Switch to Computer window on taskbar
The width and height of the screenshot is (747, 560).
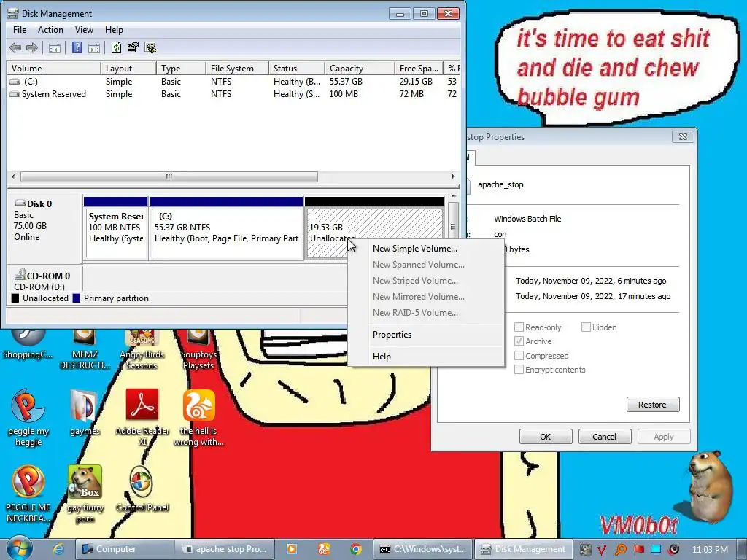click(x=124, y=549)
